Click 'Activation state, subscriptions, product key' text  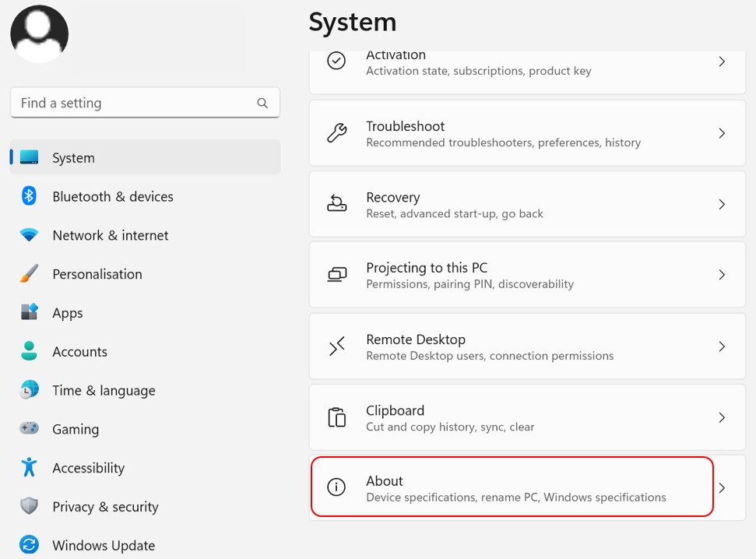[479, 71]
